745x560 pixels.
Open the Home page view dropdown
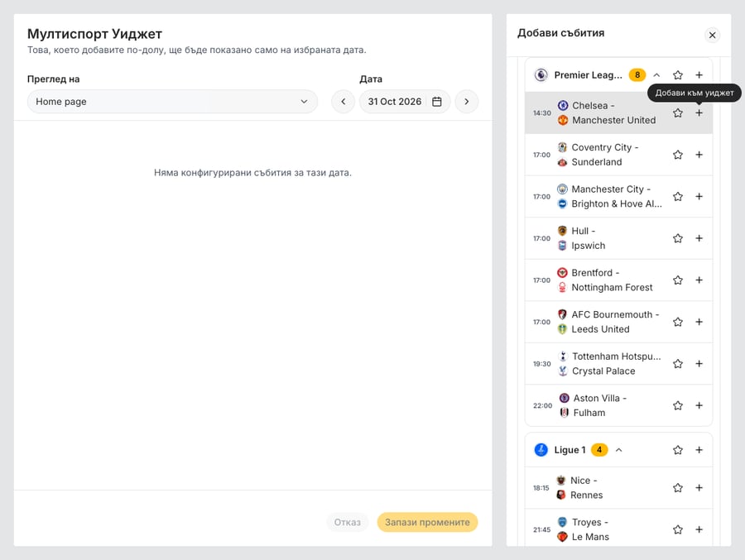[172, 102]
